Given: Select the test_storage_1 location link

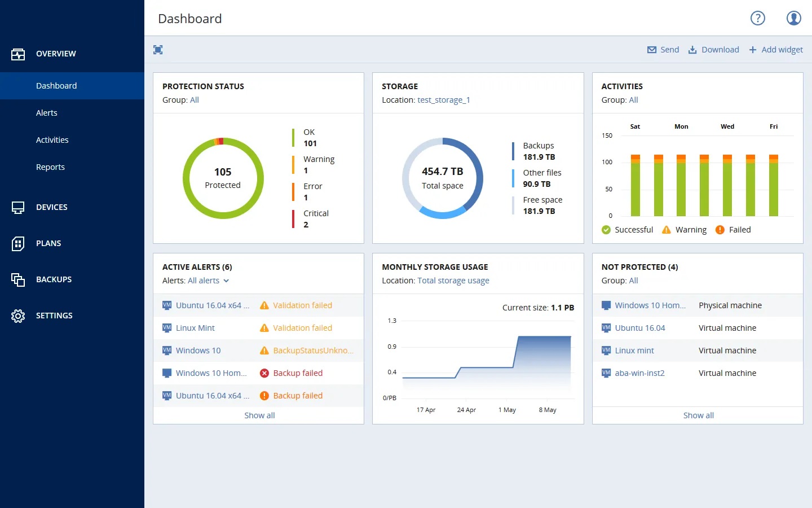Looking at the screenshot, I should [x=443, y=100].
